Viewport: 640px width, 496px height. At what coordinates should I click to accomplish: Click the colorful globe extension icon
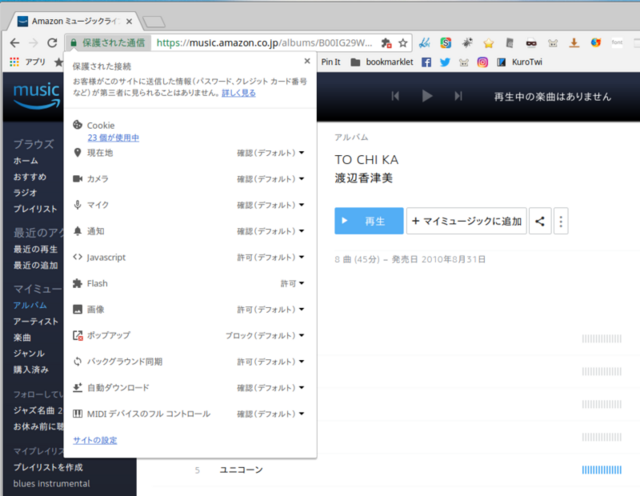click(x=596, y=42)
